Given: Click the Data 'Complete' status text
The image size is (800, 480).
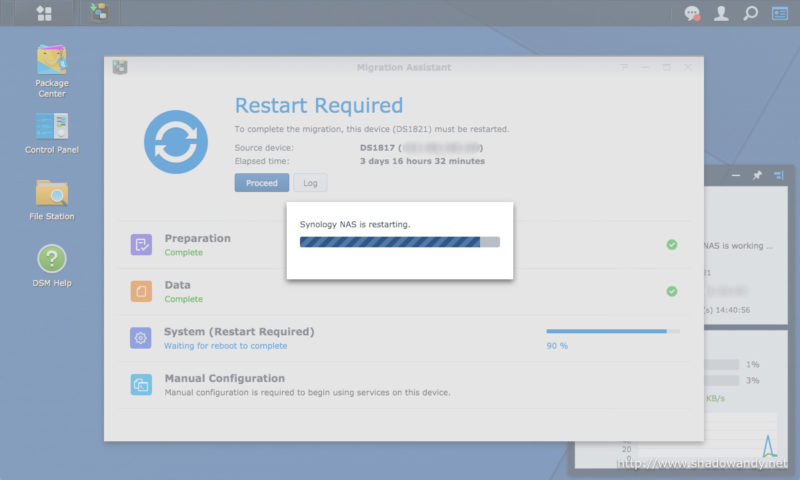Looking at the screenshot, I should point(184,299).
